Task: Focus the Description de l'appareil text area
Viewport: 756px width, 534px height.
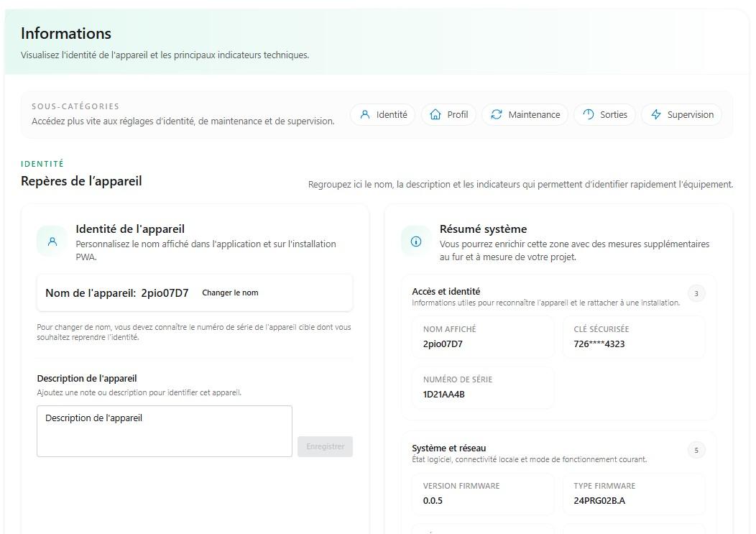Action: tap(165, 431)
